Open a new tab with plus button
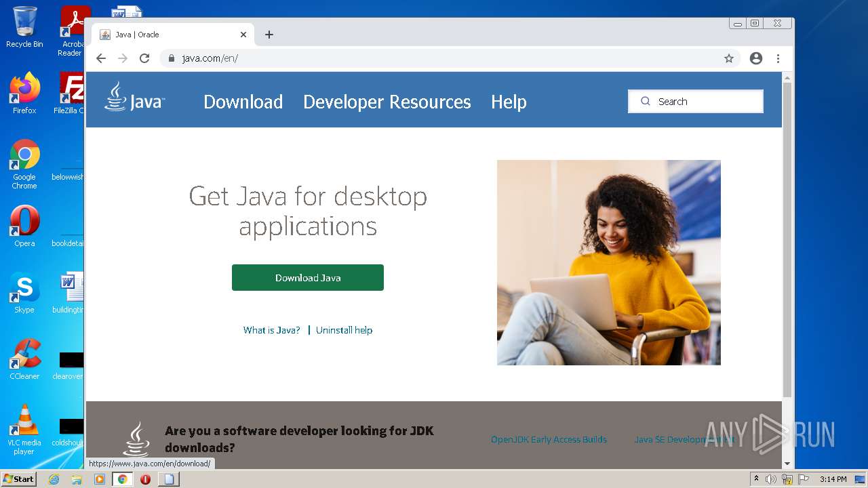Image resolution: width=868 pixels, height=488 pixels. 269,35
